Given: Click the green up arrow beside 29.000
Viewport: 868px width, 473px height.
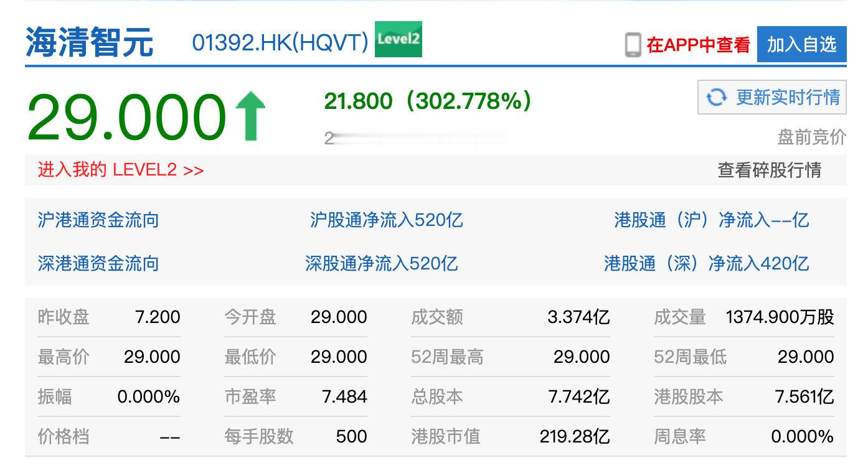Looking at the screenshot, I should coord(250,116).
